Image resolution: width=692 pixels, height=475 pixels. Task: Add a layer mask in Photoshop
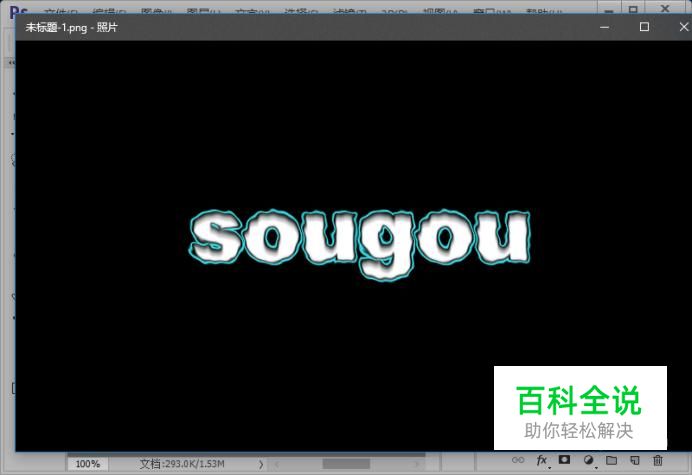[564, 460]
